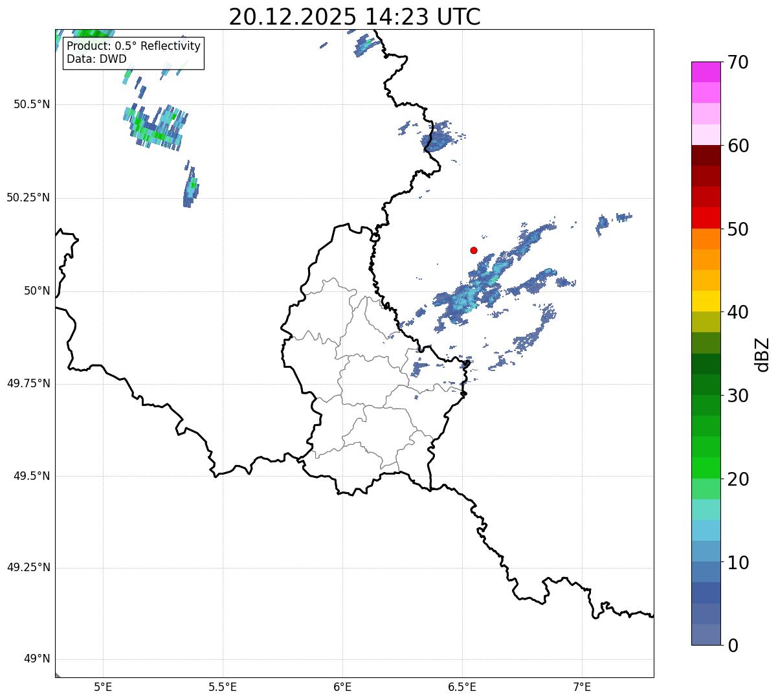Pick the yellow colorbar swatch above 40
Viewport: 778px width, 700px height.
(706, 301)
